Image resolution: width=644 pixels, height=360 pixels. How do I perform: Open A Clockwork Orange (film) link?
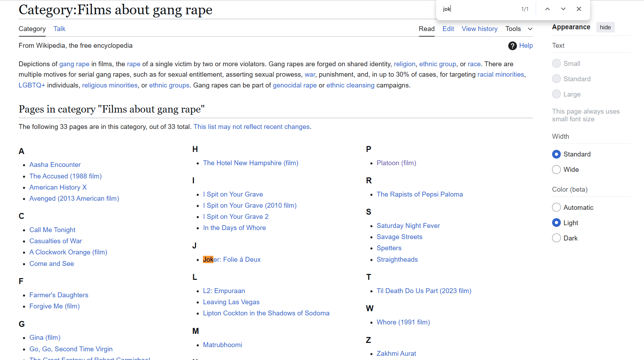(x=68, y=252)
